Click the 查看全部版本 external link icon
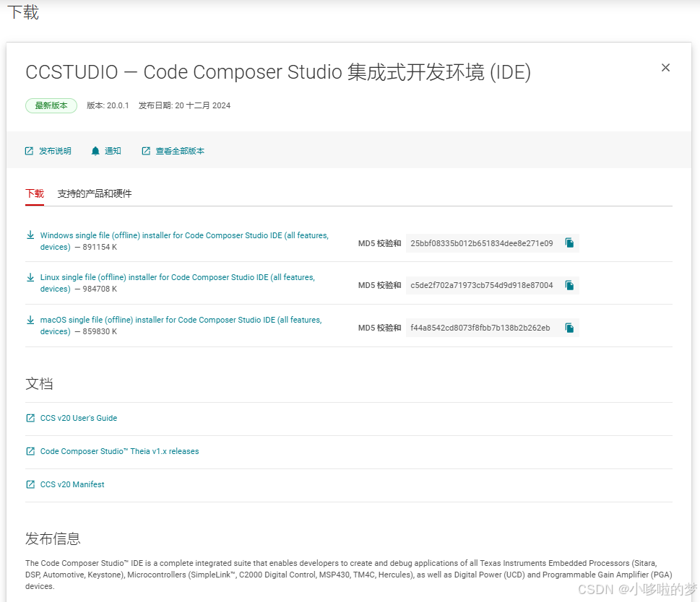700x602 pixels. pyautogui.click(x=146, y=151)
